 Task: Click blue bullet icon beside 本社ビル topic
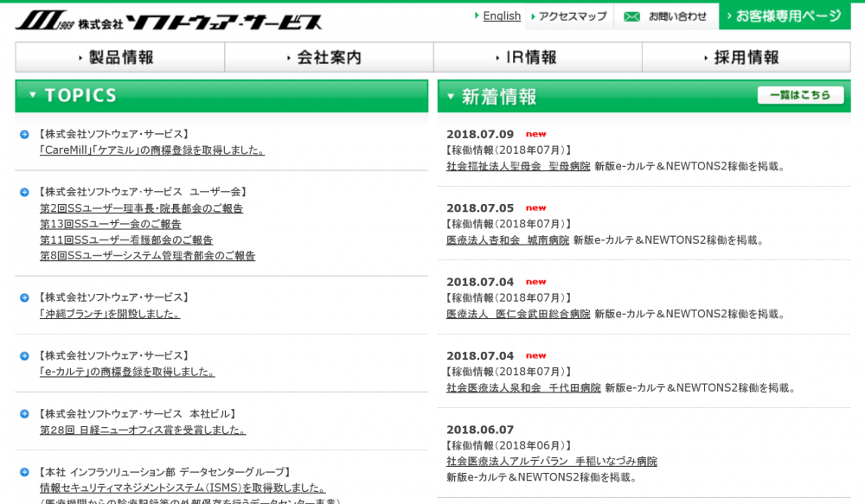tap(24, 414)
